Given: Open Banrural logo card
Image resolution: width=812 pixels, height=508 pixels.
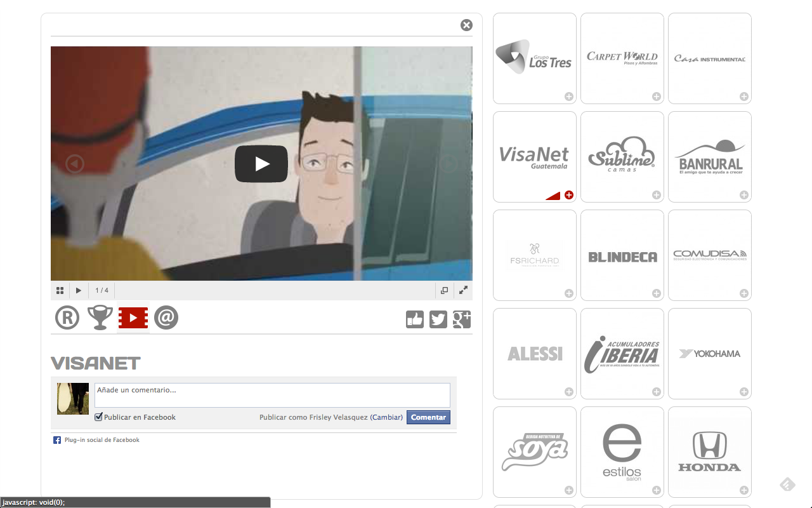Looking at the screenshot, I should point(710,157).
